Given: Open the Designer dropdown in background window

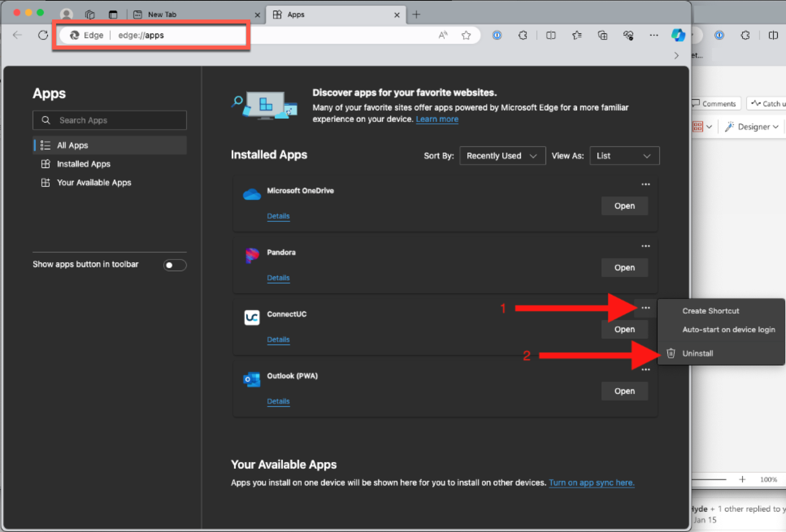Looking at the screenshot, I should tap(753, 127).
